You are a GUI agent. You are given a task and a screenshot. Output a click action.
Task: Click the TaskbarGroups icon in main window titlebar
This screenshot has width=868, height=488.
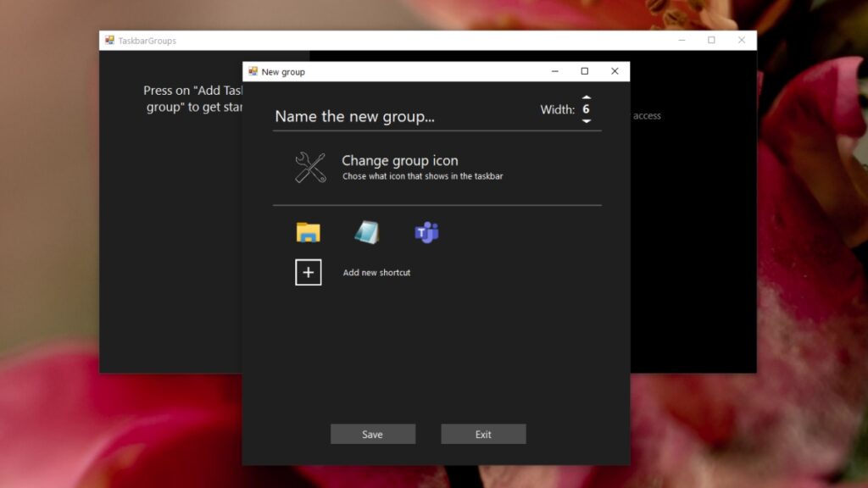[x=108, y=39]
